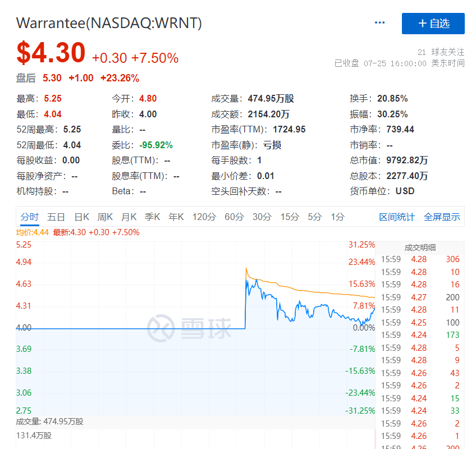The image size is (476, 449).
Task: Select the 分时 chart tab
Action: 30,217
